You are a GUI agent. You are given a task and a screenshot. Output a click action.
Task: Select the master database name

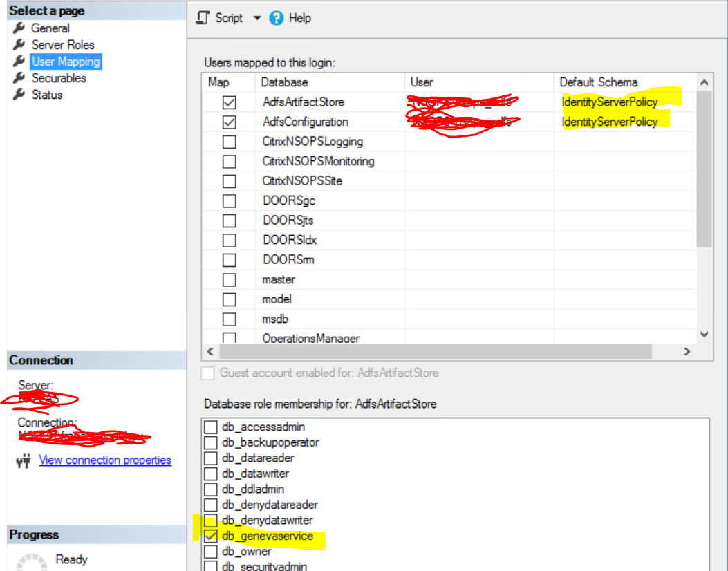tap(279, 280)
